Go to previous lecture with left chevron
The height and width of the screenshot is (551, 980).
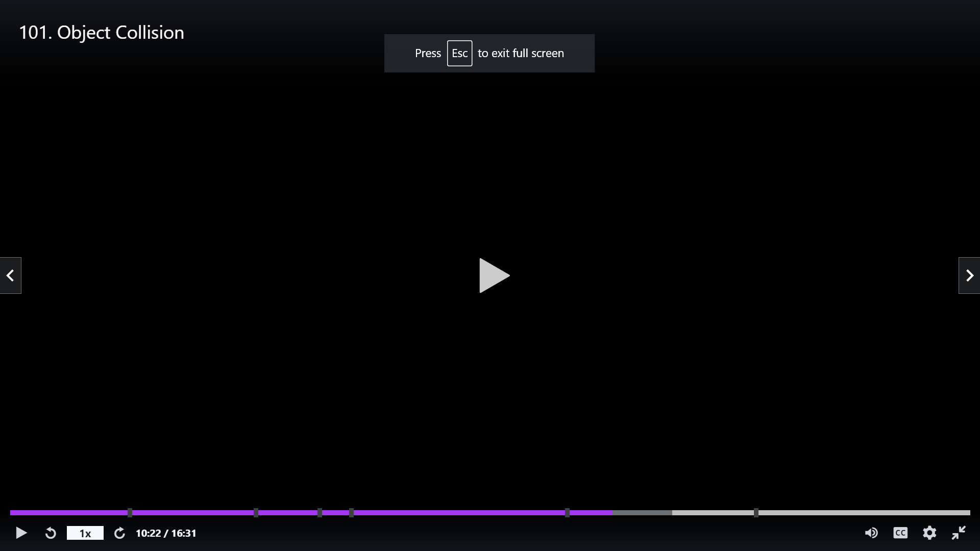pos(10,275)
